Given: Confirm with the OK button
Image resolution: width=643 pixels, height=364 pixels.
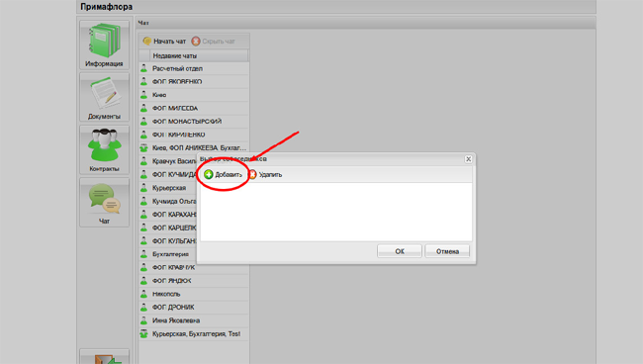Looking at the screenshot, I should 400,251.
